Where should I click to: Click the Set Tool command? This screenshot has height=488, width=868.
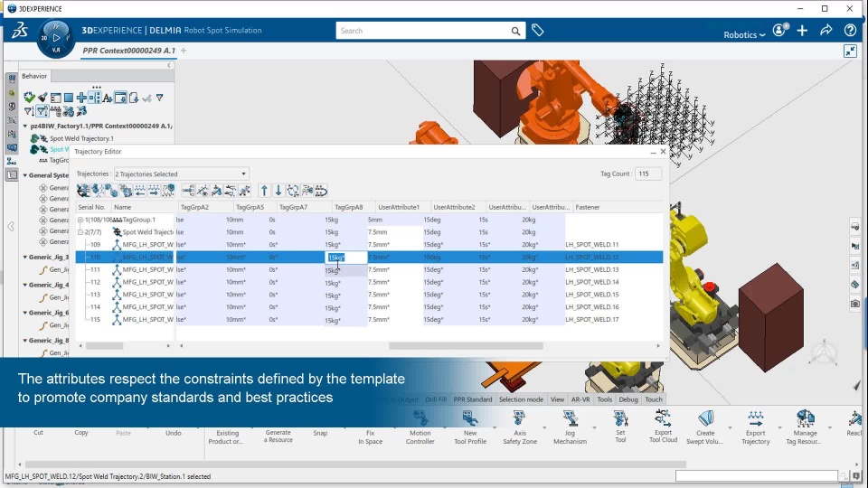pyautogui.click(x=620, y=427)
